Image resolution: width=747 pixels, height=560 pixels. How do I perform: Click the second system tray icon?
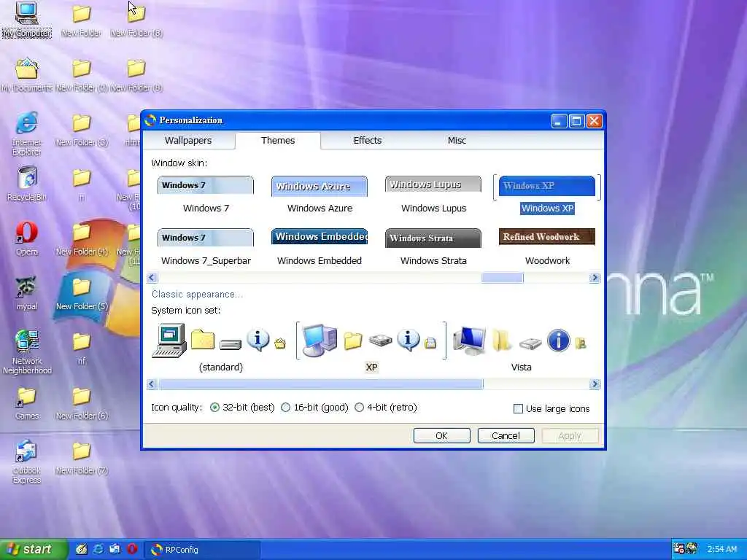point(692,549)
